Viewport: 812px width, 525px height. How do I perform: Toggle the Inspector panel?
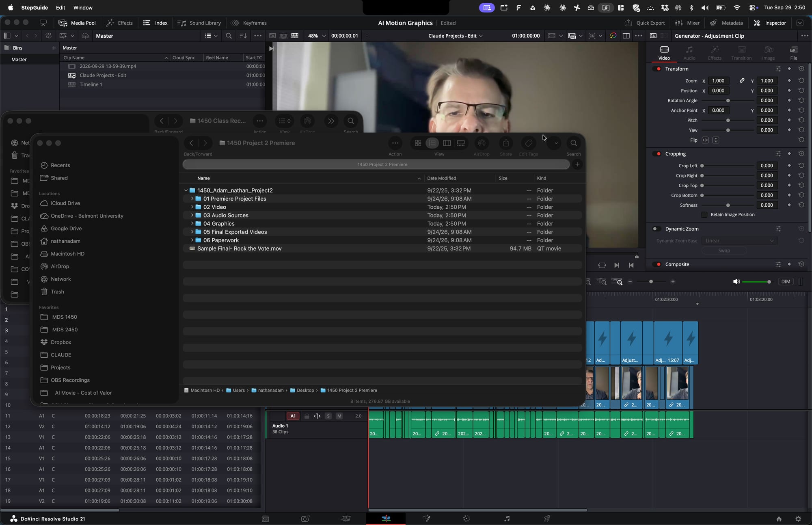[x=770, y=23]
